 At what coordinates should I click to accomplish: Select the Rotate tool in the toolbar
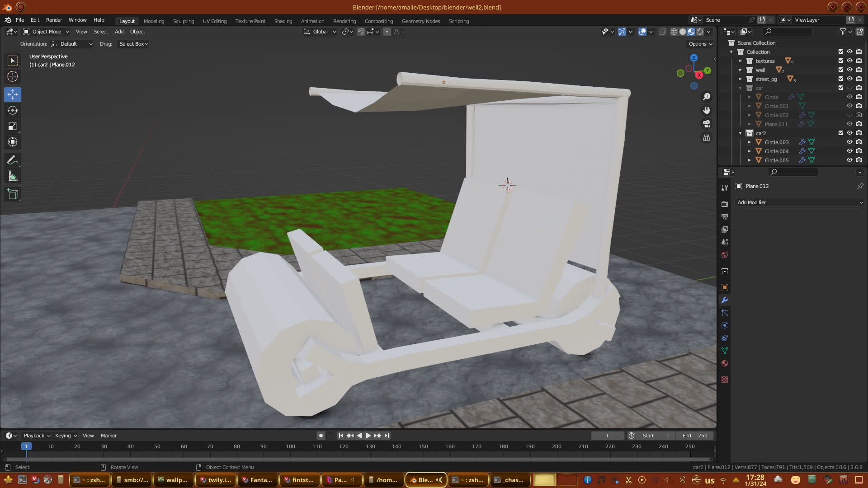(x=13, y=111)
